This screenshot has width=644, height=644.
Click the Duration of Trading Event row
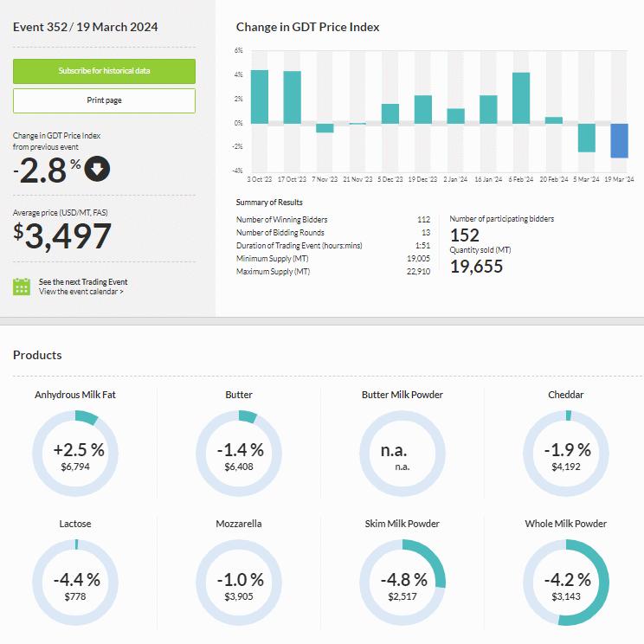pos(333,246)
